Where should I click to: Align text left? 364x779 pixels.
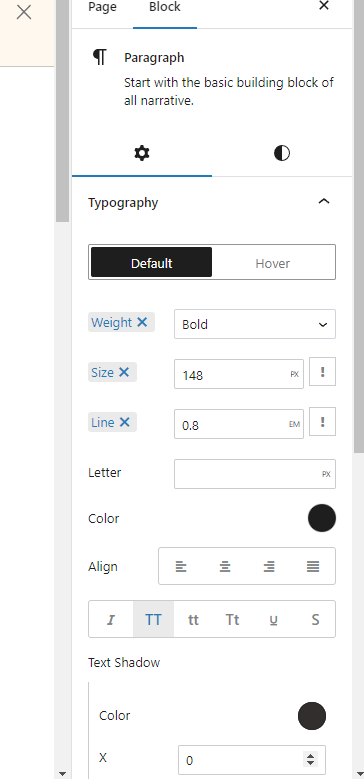tap(181, 566)
